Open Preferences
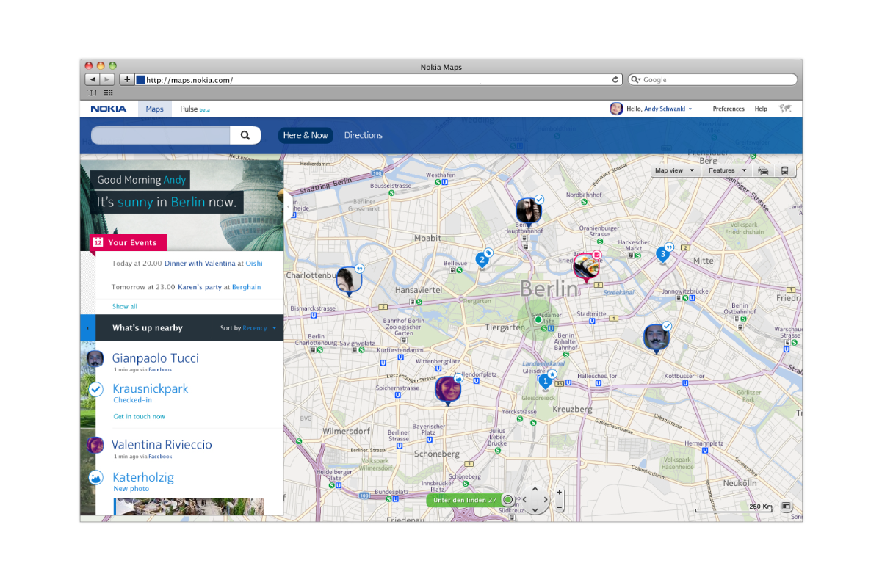The height and width of the screenshot is (588, 882). coord(729,109)
